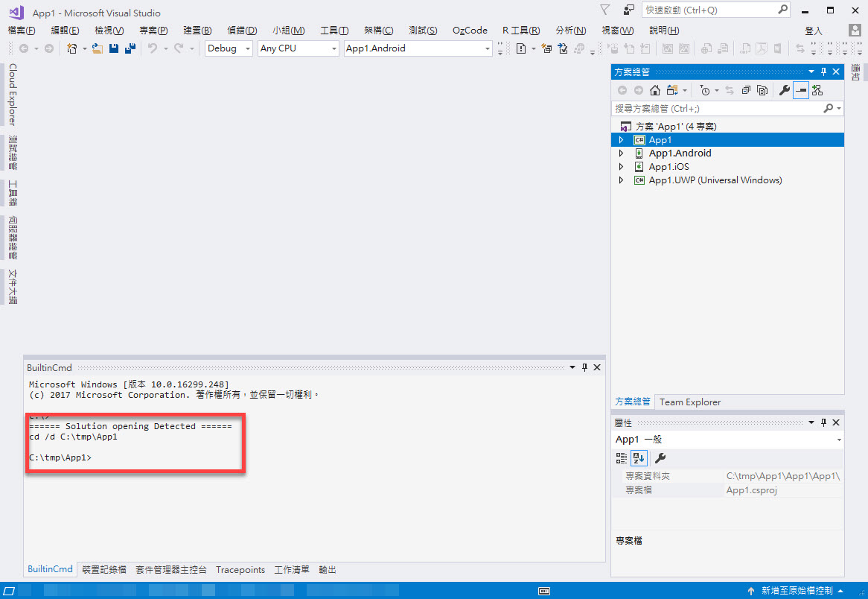
Task: Click the View Class Diagram icon
Action: click(817, 90)
